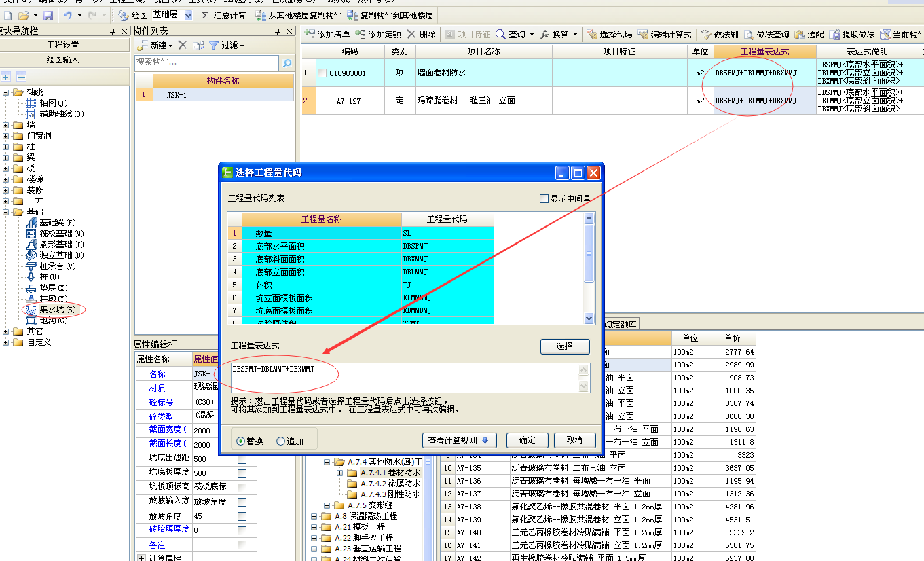Viewport: 924px width, 561px height.
Task: Collapse the 010903001 row
Action: (322, 73)
